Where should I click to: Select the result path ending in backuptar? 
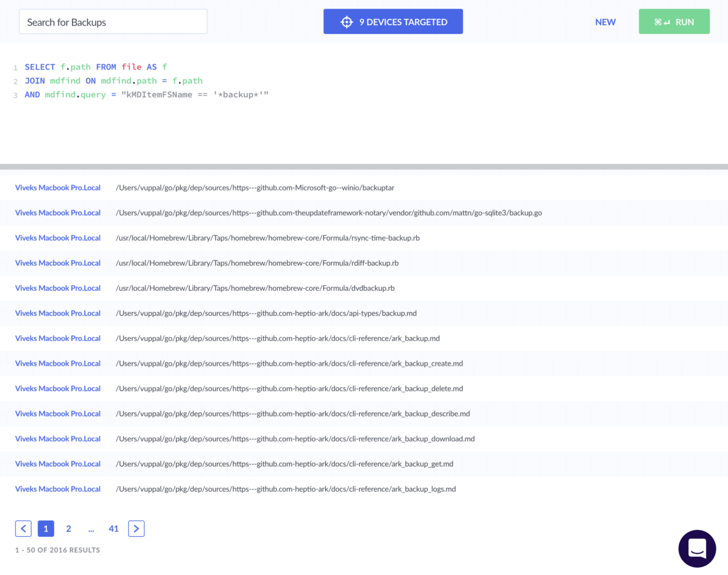(x=255, y=188)
